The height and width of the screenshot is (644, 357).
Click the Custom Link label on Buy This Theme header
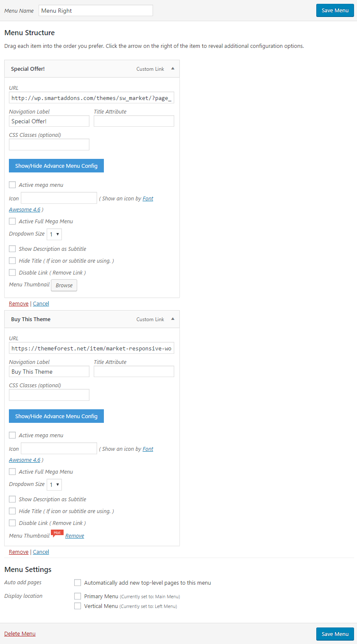tap(150, 319)
